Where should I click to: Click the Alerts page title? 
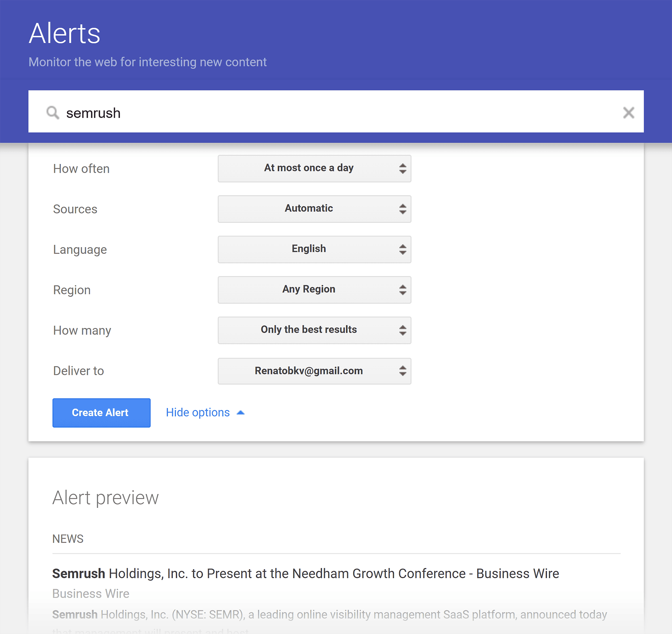click(64, 34)
